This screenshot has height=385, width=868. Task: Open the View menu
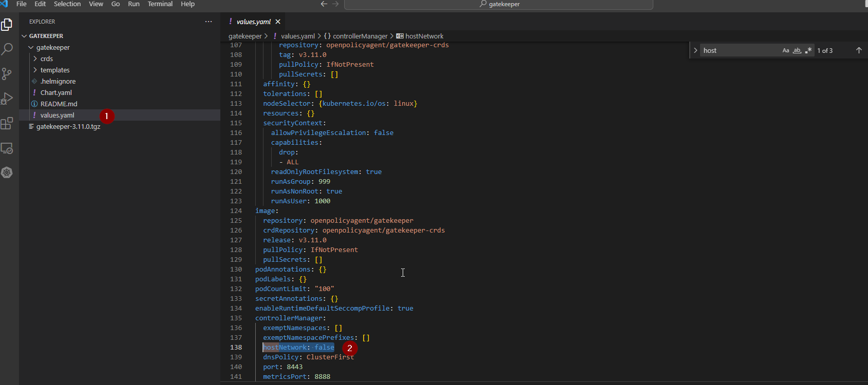(96, 4)
